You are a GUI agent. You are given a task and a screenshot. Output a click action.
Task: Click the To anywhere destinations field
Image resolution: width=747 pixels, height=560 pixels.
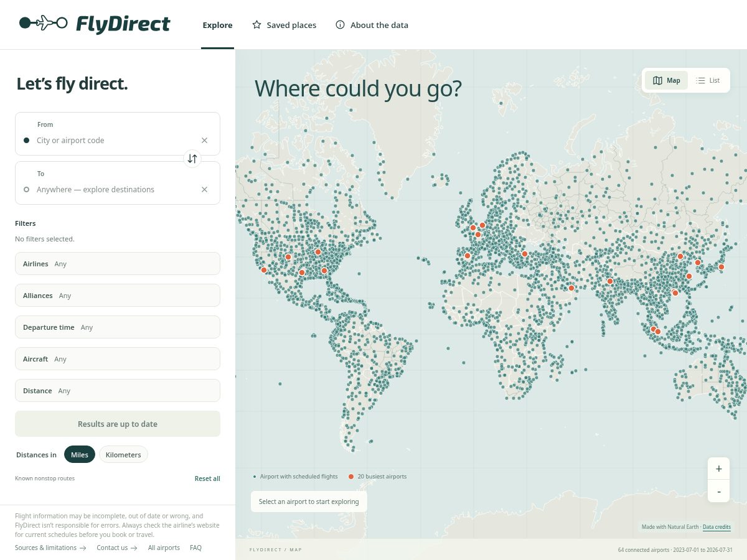pyautogui.click(x=118, y=183)
